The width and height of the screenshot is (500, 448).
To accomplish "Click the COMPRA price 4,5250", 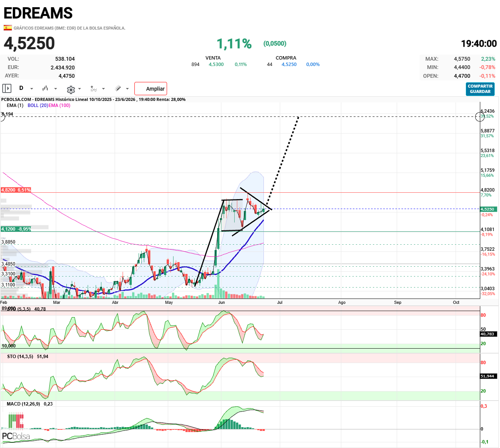I will click(289, 64).
